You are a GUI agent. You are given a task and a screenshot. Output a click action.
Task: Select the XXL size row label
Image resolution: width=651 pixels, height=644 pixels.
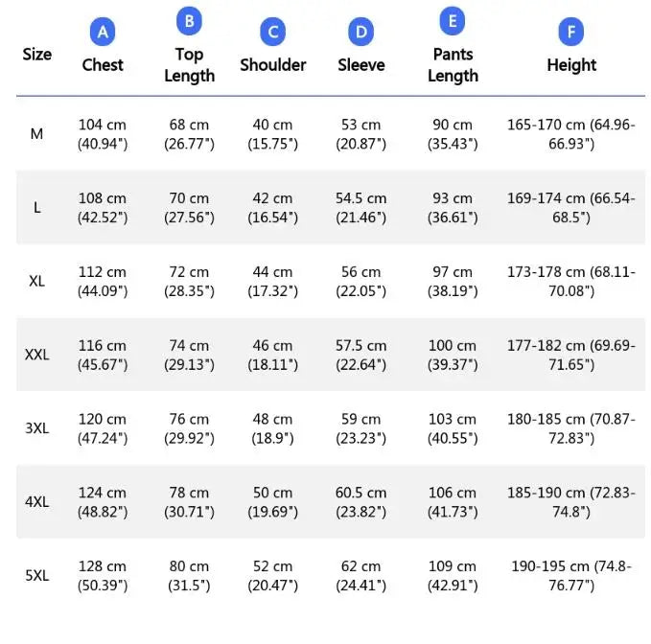click(x=37, y=355)
